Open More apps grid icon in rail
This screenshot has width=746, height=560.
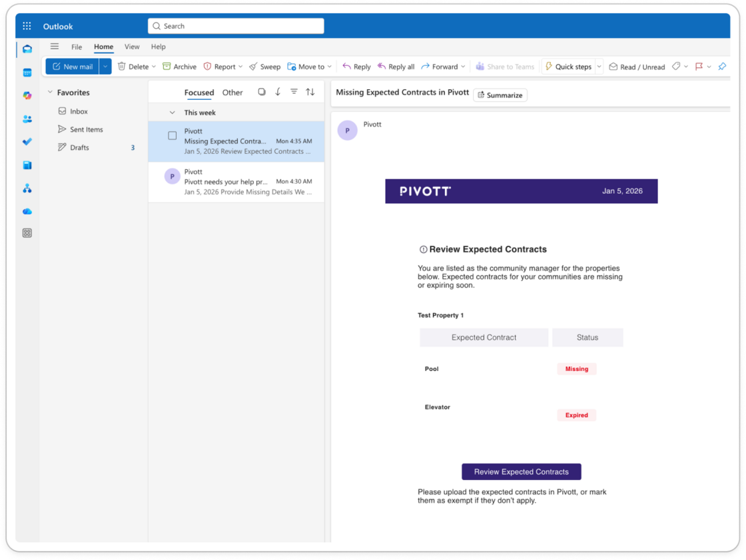(27, 233)
